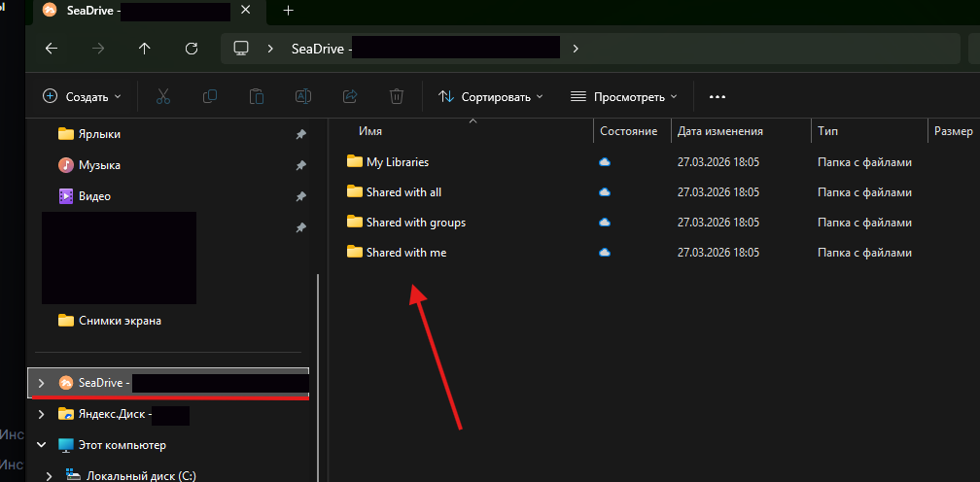This screenshot has width=980, height=482.
Task: Click the Paste clipboard icon
Action: [257, 97]
